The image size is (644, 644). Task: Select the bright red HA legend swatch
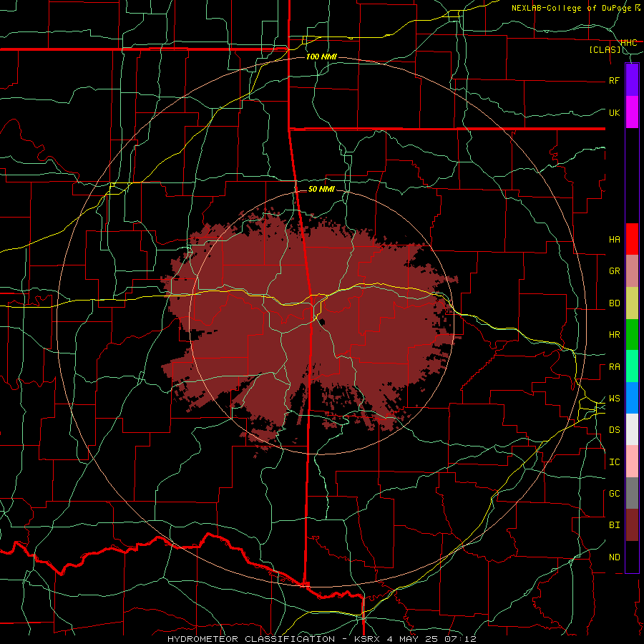pyautogui.click(x=632, y=239)
